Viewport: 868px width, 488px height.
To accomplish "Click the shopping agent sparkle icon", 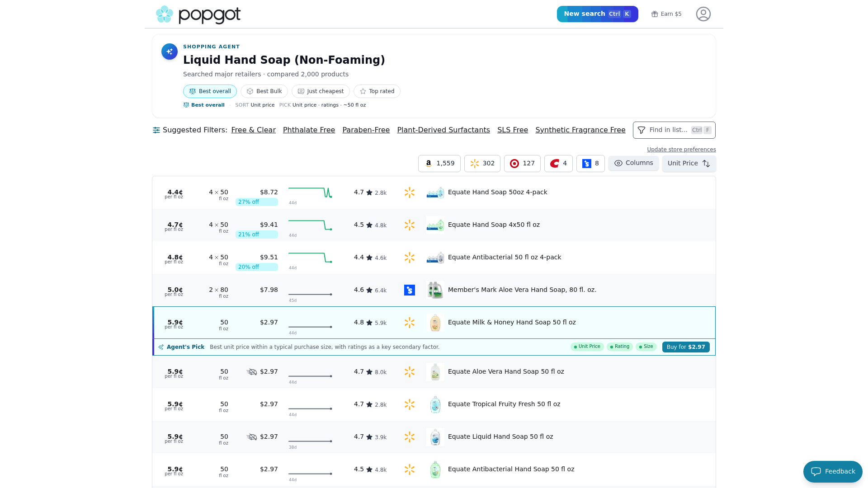I will 170,52.
